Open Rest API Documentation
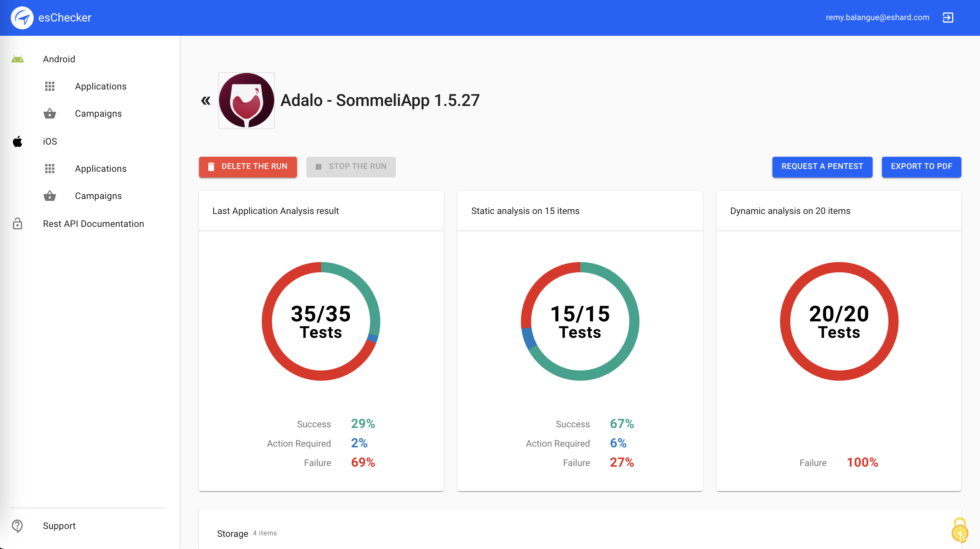 93,224
